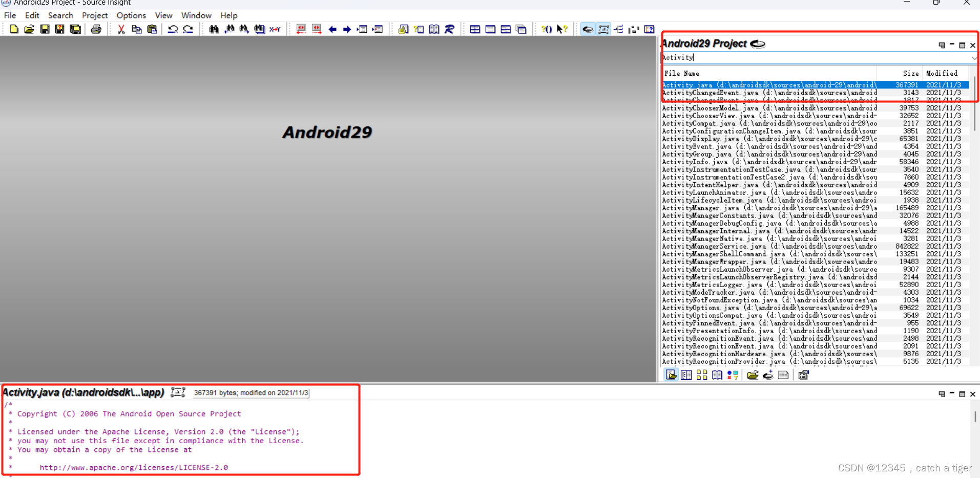Save the file with the floppy icon
Viewport: 980px width, 478px height.
[45, 29]
